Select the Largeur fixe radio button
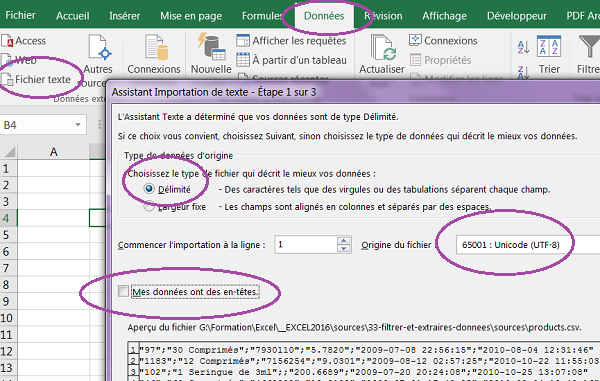The width and height of the screenshot is (600, 381). coord(148,207)
